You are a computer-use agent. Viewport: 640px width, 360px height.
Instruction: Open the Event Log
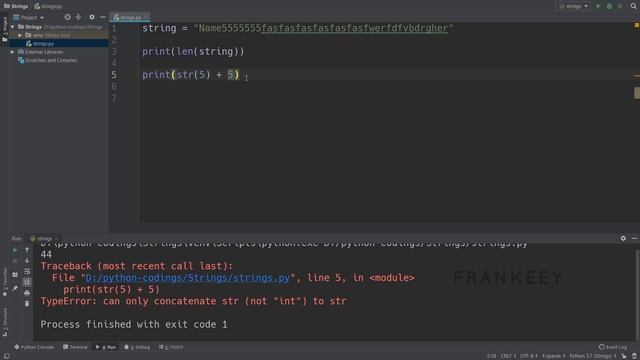coord(613,347)
